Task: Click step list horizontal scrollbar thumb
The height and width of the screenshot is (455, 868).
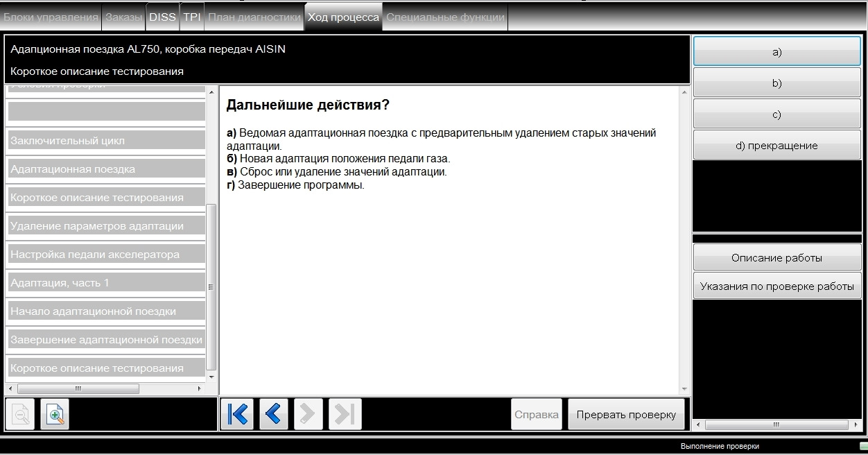Action: point(78,388)
